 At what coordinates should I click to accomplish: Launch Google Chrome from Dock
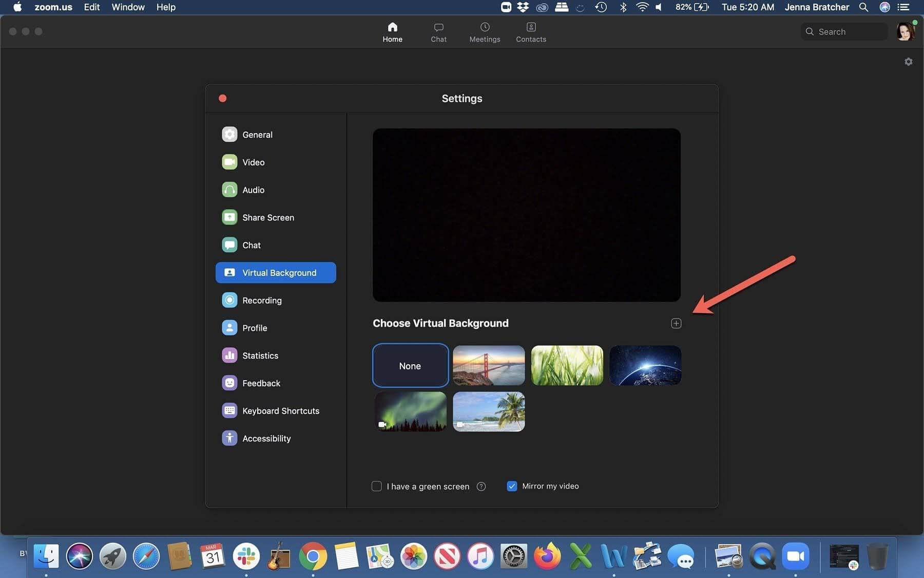(313, 556)
